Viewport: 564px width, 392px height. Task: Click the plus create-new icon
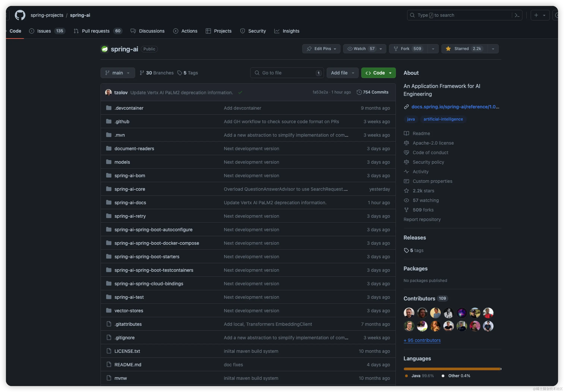[x=536, y=15]
